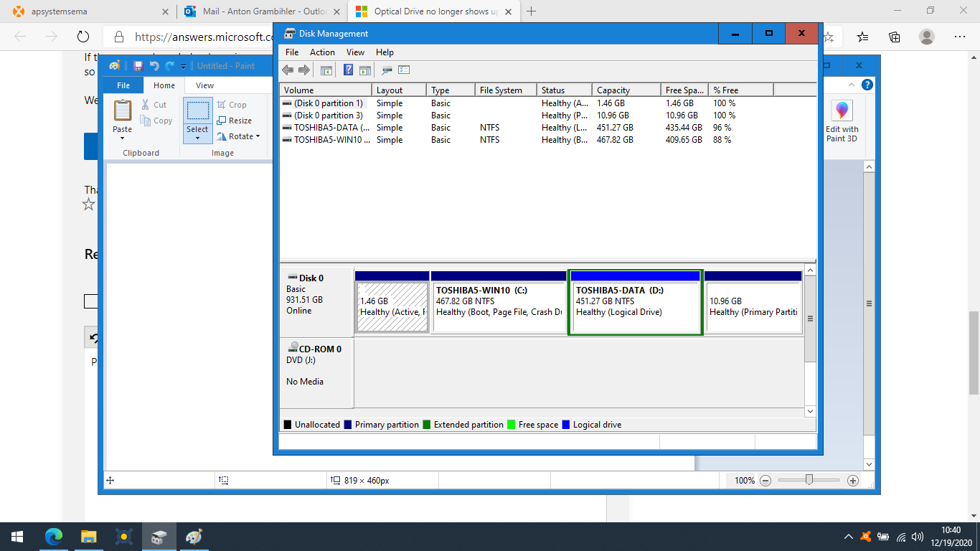This screenshot has height=551, width=980.
Task: Click the Paint zoom slider handle
Action: click(x=809, y=480)
